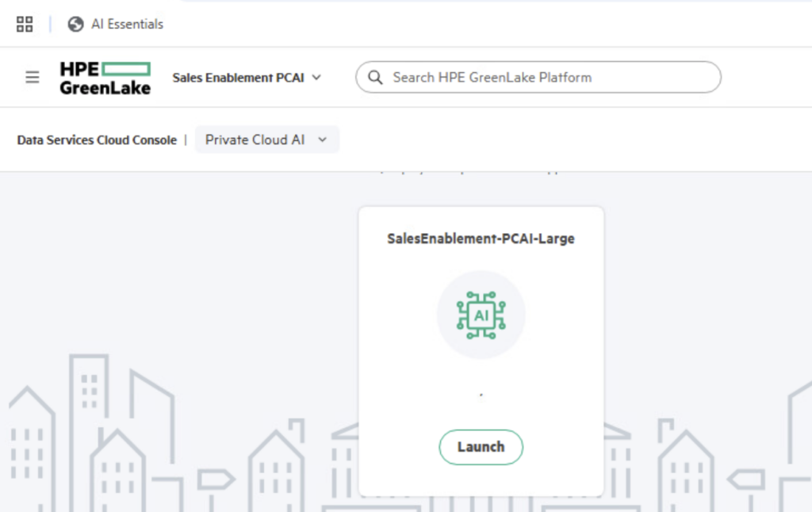Image resolution: width=812 pixels, height=512 pixels.
Task: Click the GreenLake wordmark
Action: pyautogui.click(x=105, y=88)
